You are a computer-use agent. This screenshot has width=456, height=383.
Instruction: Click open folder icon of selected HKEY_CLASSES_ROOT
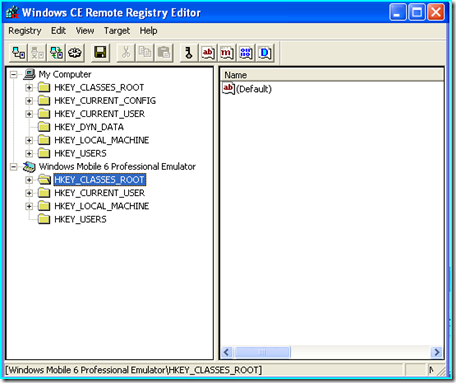point(44,179)
